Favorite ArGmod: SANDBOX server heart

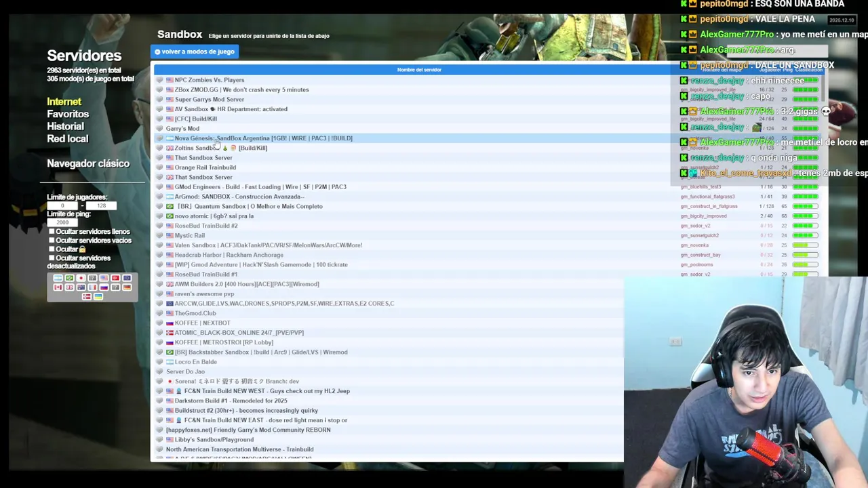[160, 197]
